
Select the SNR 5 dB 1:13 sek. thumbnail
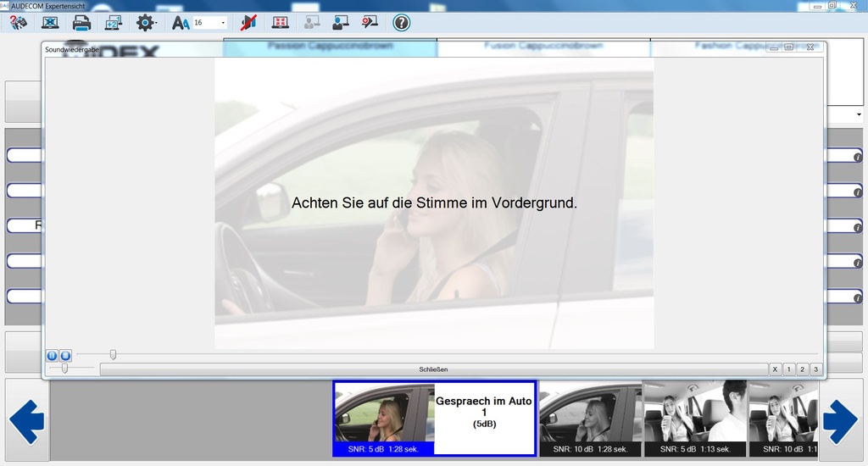coord(695,419)
